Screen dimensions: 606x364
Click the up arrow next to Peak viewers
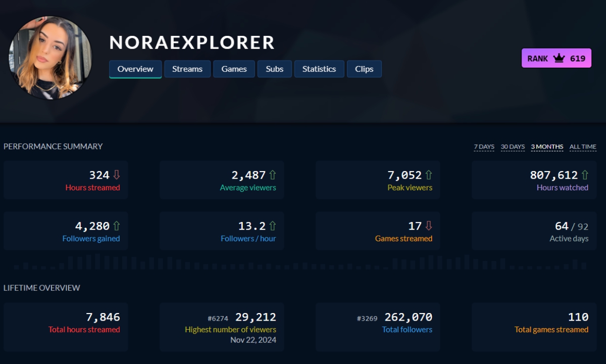[x=429, y=175]
